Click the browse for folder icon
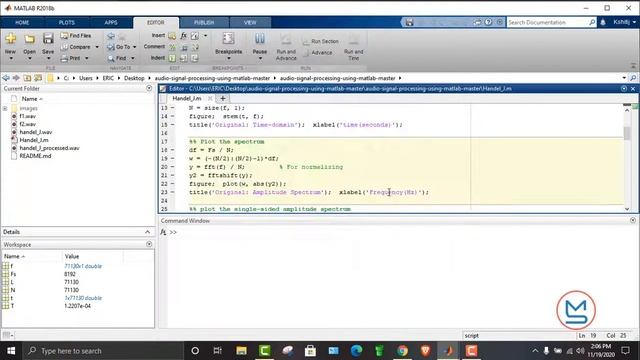640x360 pixels. [x=38, y=78]
